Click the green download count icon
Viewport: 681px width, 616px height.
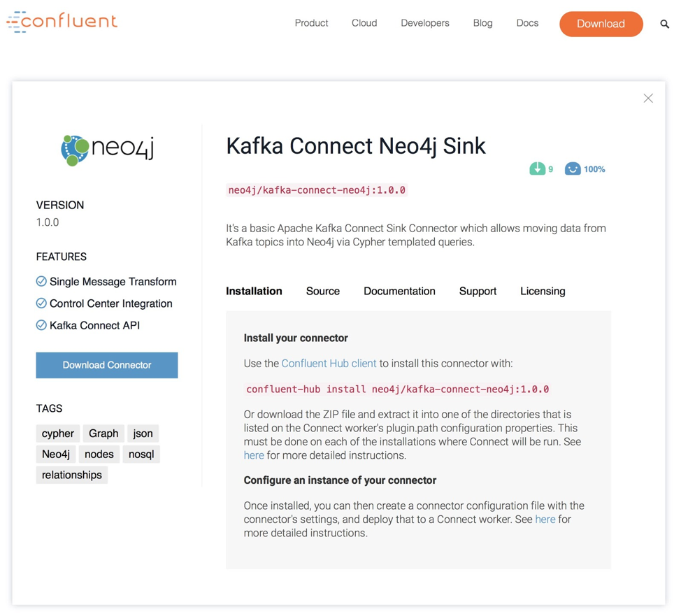click(537, 169)
